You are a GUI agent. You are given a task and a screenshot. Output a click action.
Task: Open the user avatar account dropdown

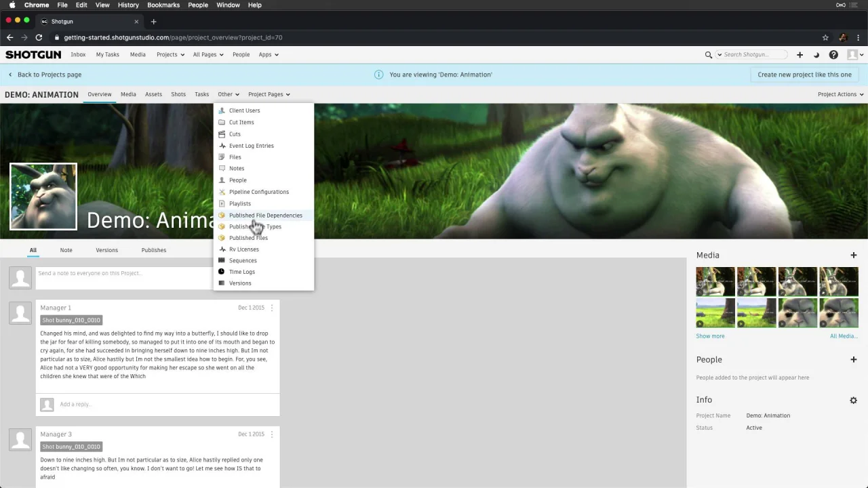[855, 55]
